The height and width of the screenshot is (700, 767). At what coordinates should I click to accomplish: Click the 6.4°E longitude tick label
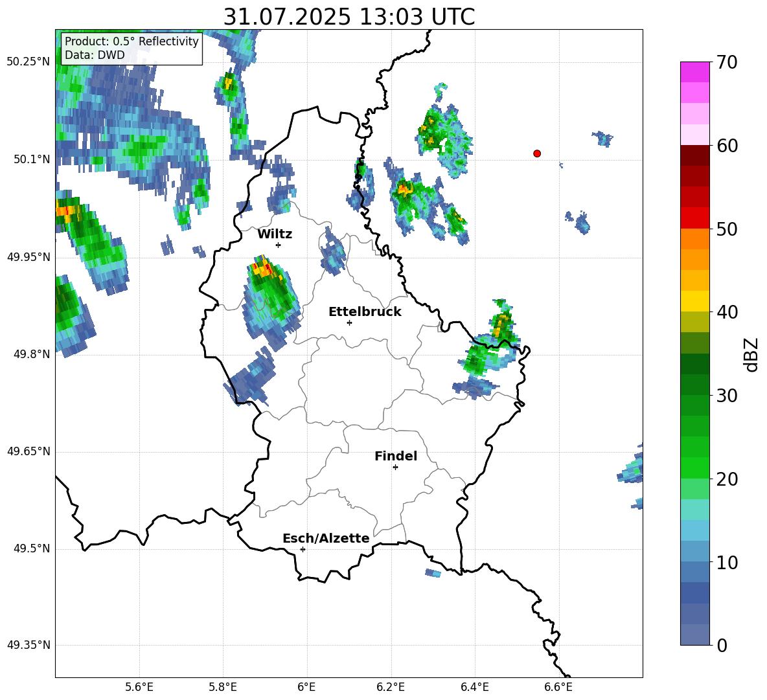pos(474,688)
